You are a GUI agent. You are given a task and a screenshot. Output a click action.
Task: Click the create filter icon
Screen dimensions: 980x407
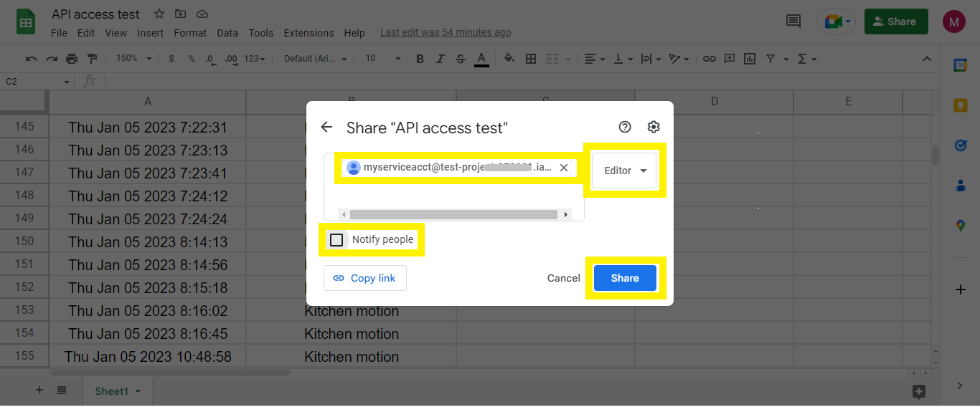tap(771, 59)
